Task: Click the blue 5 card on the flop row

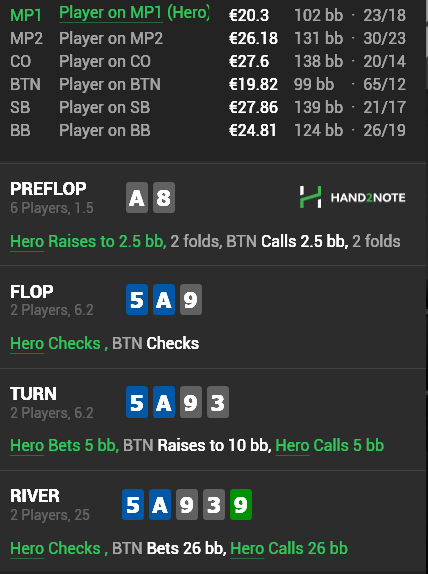Action: (137, 299)
